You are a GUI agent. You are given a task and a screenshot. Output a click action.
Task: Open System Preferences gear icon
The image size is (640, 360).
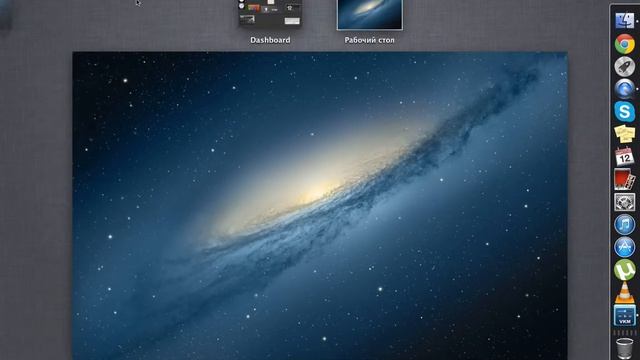(x=625, y=202)
